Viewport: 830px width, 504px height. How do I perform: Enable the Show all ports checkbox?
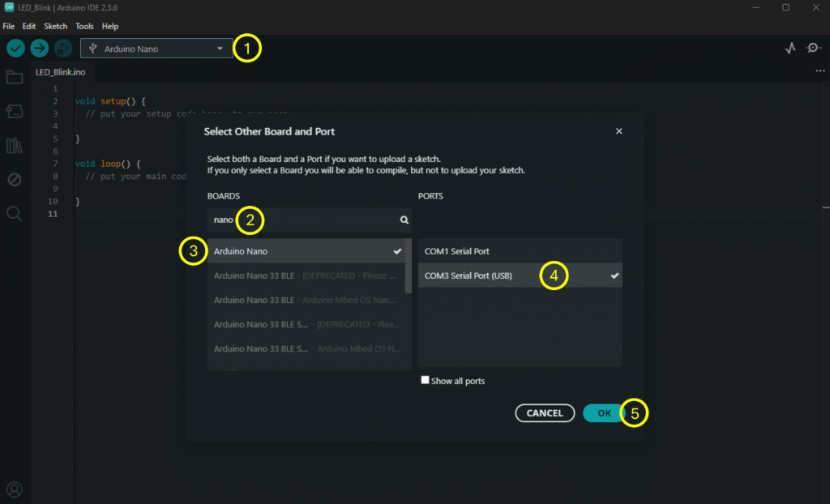point(426,381)
